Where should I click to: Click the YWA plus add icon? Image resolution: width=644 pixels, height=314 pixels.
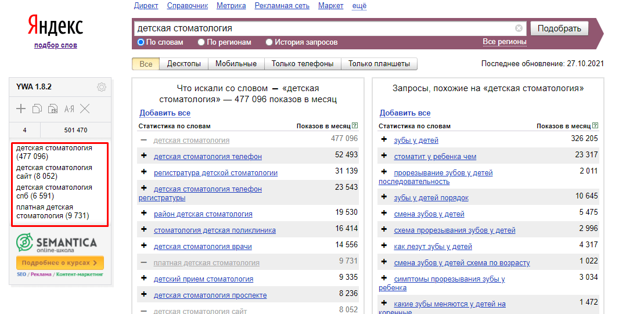tap(20, 109)
